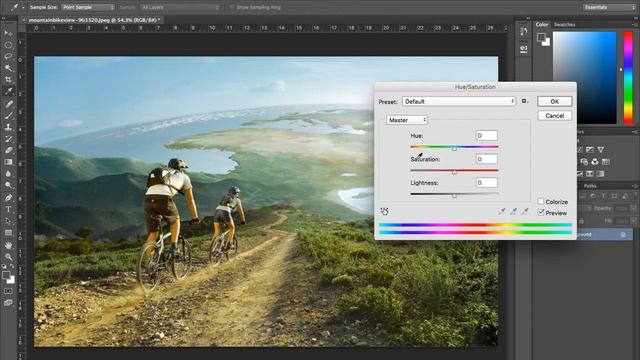Toggle Quick Mask mode
This screenshot has height=360, width=640.
coord(8,291)
